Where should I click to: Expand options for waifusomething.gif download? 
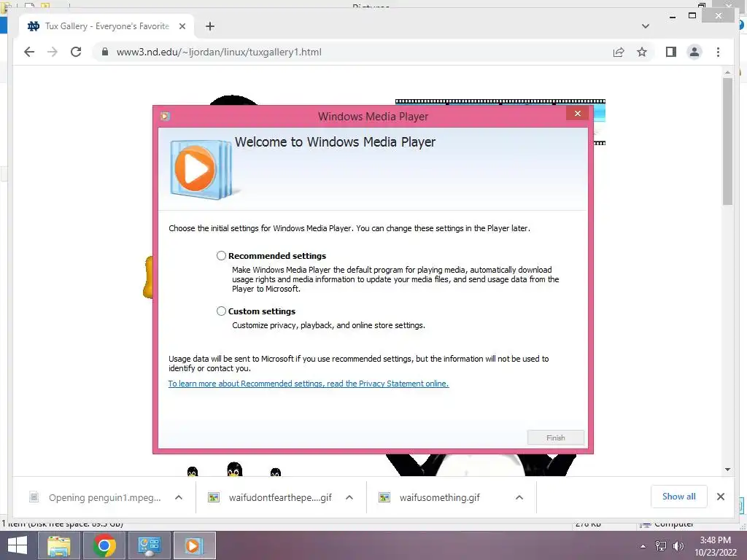(x=519, y=497)
